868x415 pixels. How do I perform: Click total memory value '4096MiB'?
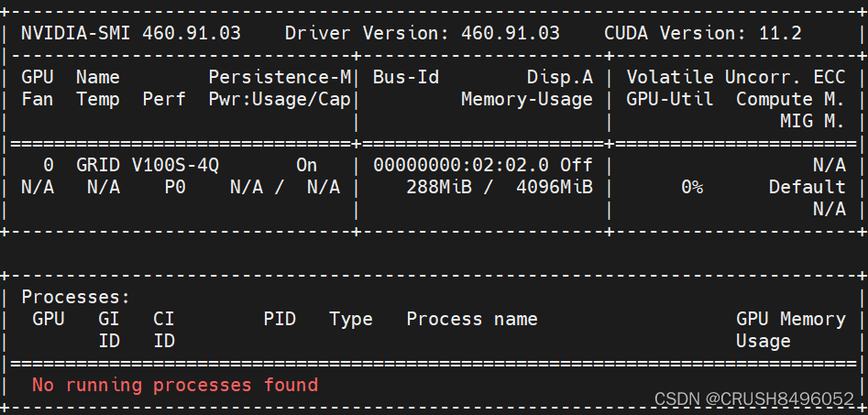tap(555, 187)
